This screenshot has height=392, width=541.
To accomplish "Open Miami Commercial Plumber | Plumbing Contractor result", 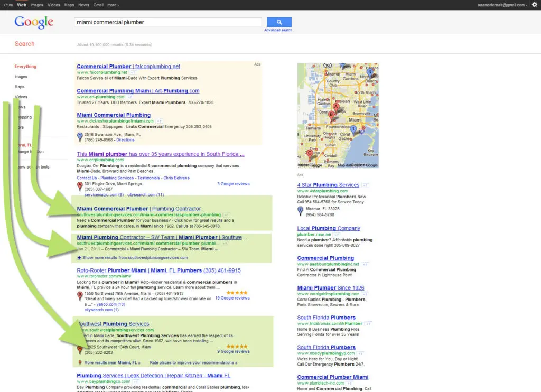I will [x=139, y=209].
